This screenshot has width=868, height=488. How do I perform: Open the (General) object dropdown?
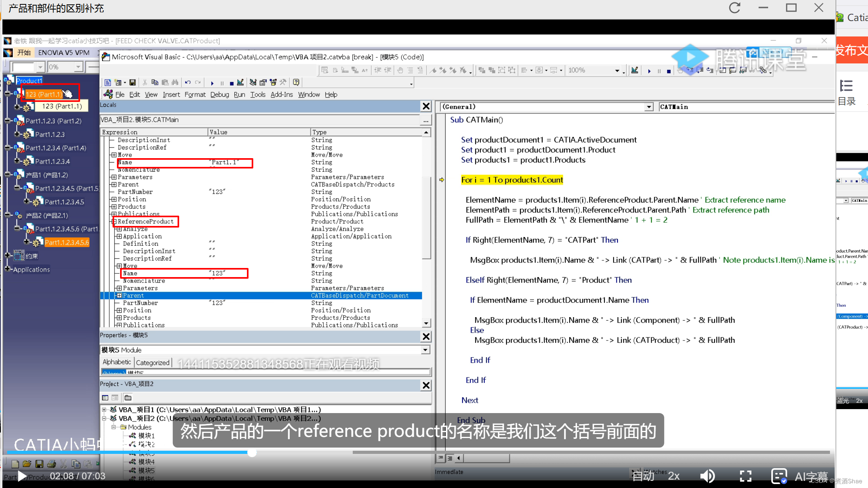click(x=648, y=107)
